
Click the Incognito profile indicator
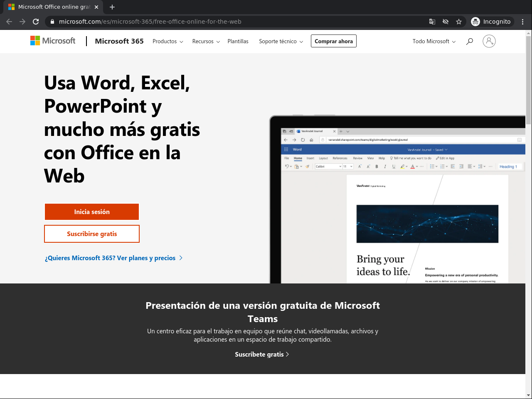point(492,22)
